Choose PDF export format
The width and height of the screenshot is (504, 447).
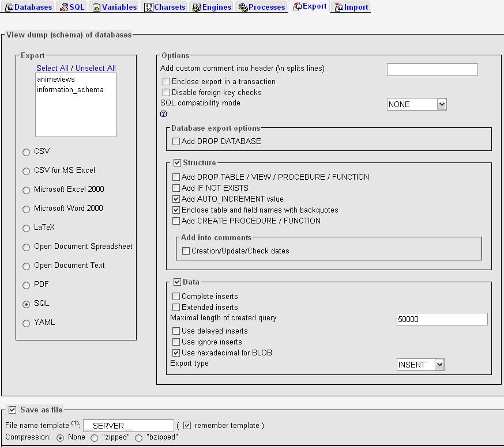tap(27, 285)
